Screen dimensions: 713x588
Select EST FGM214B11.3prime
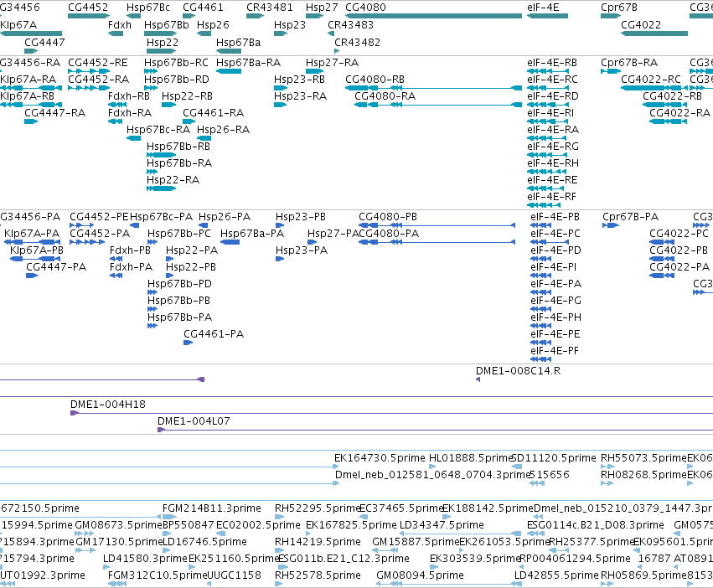212,508
